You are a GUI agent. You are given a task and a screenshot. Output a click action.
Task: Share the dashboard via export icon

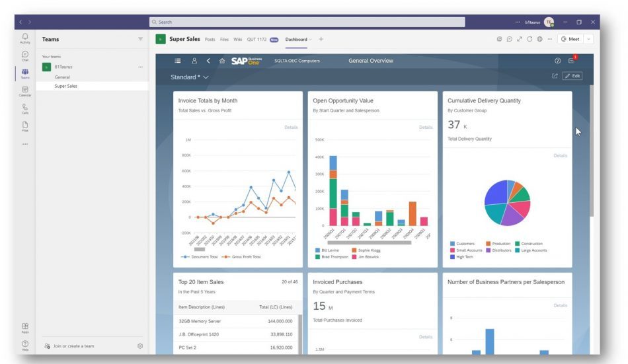[x=555, y=76]
